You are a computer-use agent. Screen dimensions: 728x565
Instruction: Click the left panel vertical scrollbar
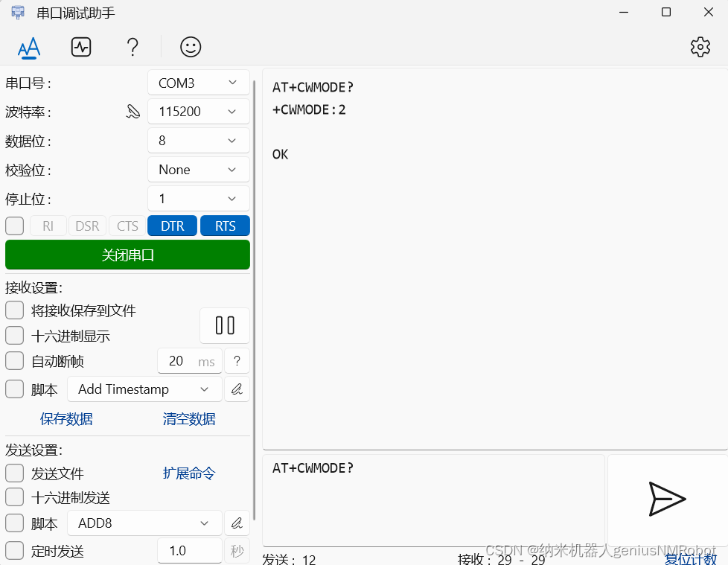coord(255,301)
